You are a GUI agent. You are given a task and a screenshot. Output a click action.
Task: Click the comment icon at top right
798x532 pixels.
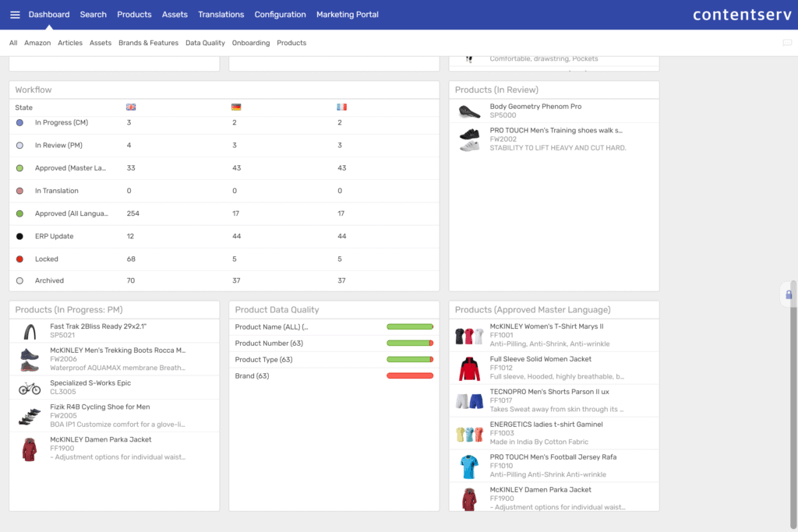click(x=786, y=43)
